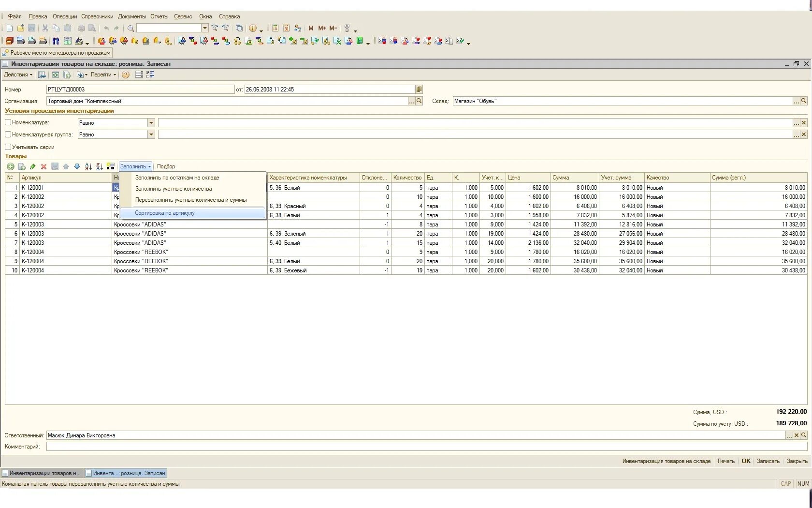Open the Сервис menu
812x508 pixels.
(183, 16)
